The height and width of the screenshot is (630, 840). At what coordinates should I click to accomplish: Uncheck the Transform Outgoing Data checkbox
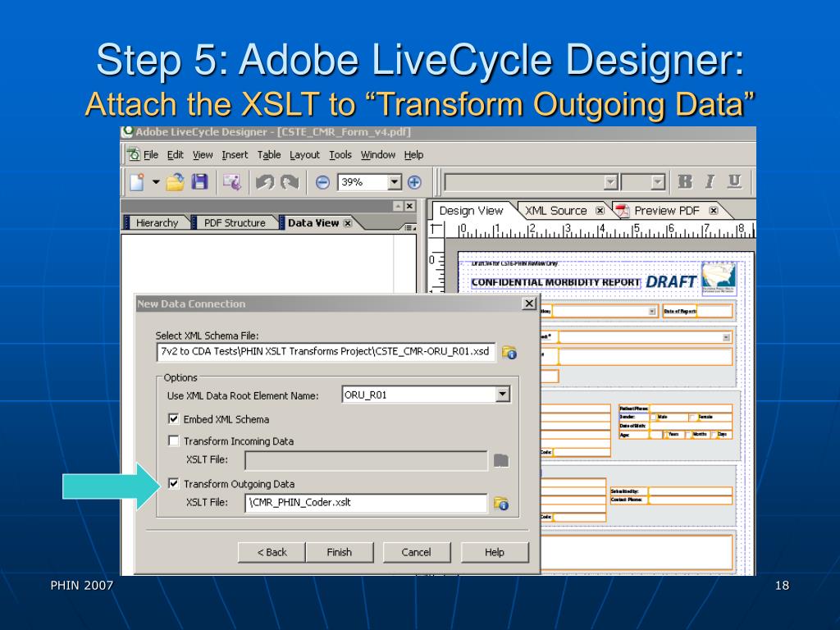click(174, 483)
